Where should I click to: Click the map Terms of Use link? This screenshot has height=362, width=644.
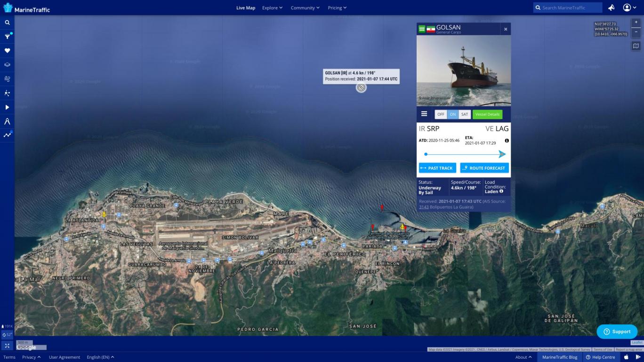click(x=603, y=350)
